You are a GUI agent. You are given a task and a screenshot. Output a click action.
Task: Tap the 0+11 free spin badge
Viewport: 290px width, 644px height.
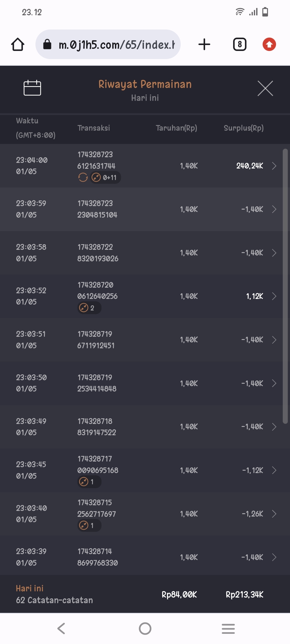(105, 177)
